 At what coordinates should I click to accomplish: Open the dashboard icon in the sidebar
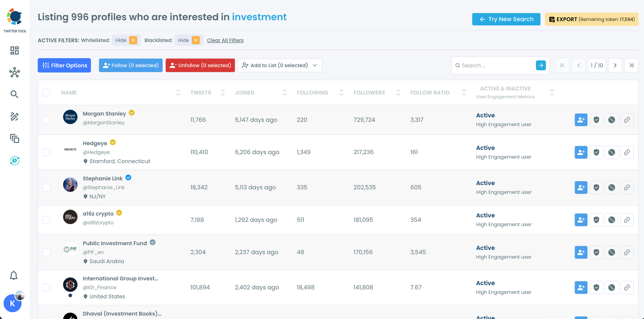point(14,50)
